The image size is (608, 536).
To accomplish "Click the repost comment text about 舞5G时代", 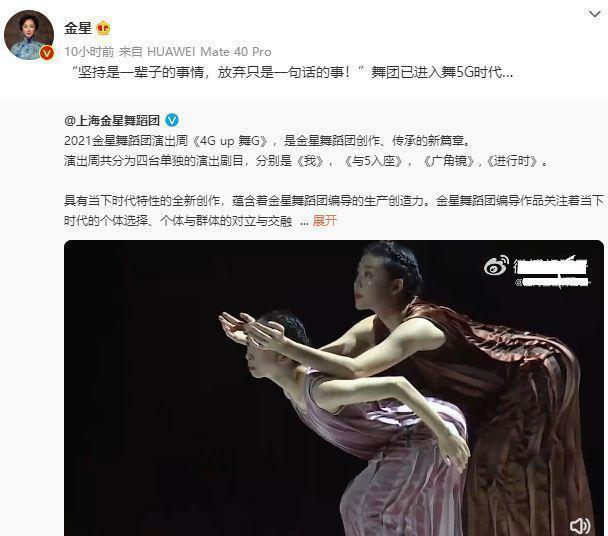I will 293,73.
